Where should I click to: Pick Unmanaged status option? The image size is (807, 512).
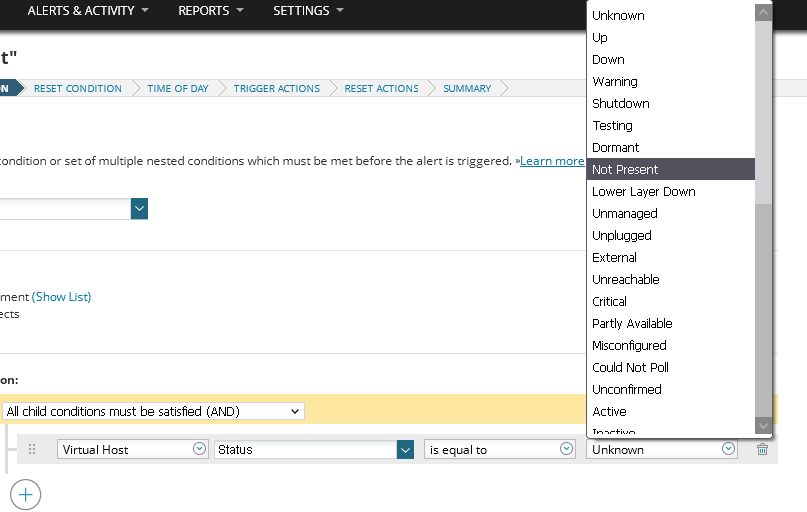click(671, 214)
